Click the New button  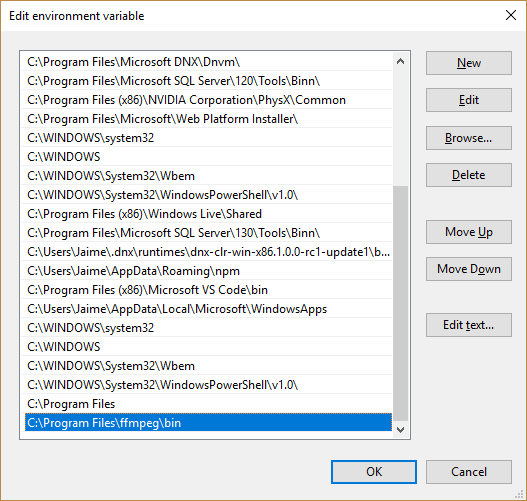[469, 63]
